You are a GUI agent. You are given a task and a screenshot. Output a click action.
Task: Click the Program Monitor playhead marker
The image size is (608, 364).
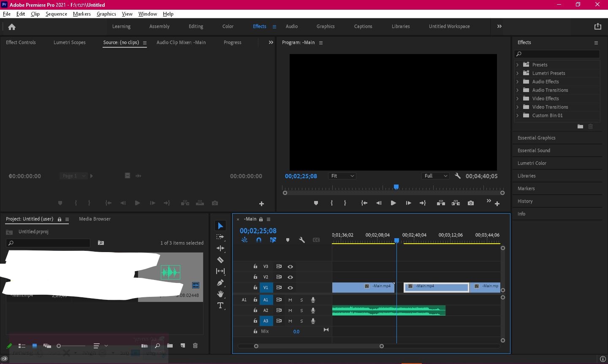tap(396, 187)
